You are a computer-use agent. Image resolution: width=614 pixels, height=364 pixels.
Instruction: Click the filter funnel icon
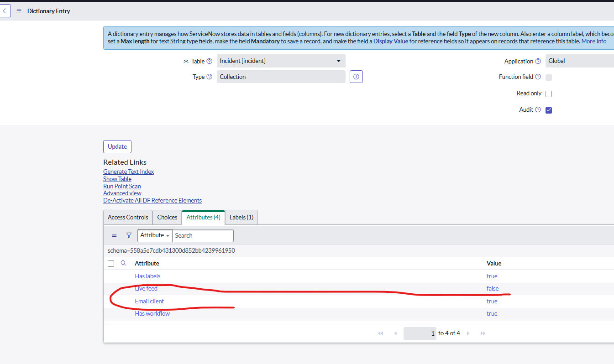click(129, 235)
